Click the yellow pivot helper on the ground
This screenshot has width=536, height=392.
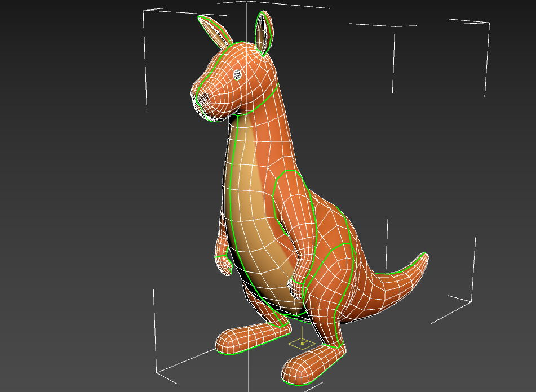click(x=302, y=343)
